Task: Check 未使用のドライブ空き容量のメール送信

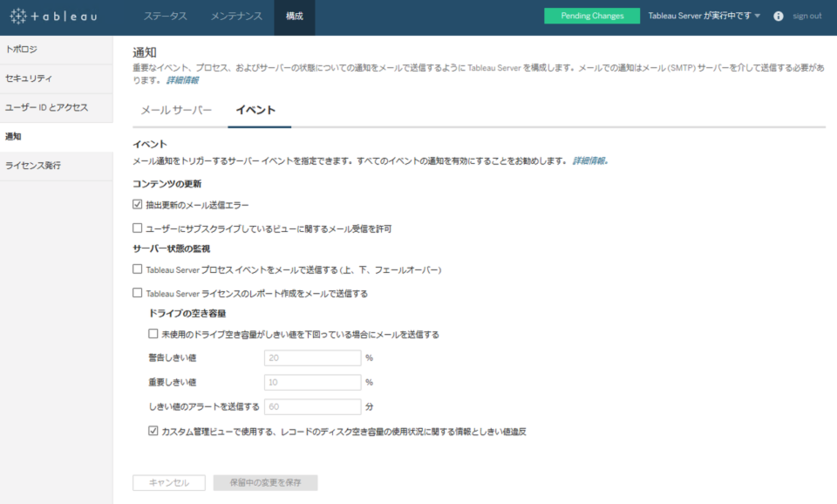Action: [x=153, y=333]
